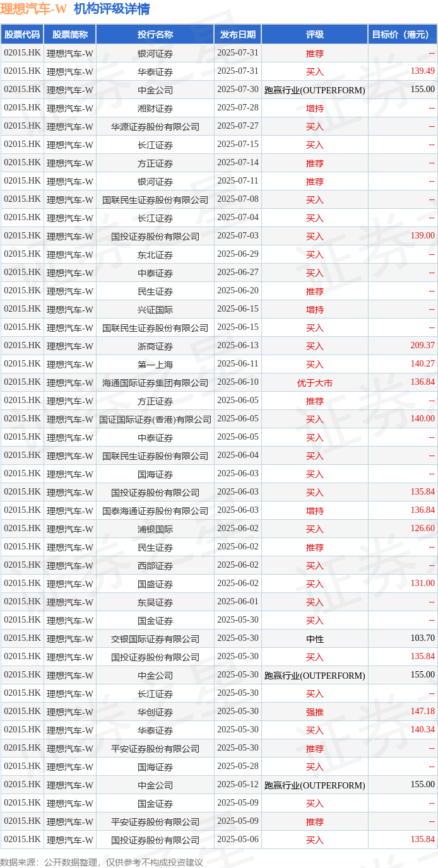Click the 优于大市 rating
Image resolution: width=438 pixels, height=868 pixels.
pos(315,383)
